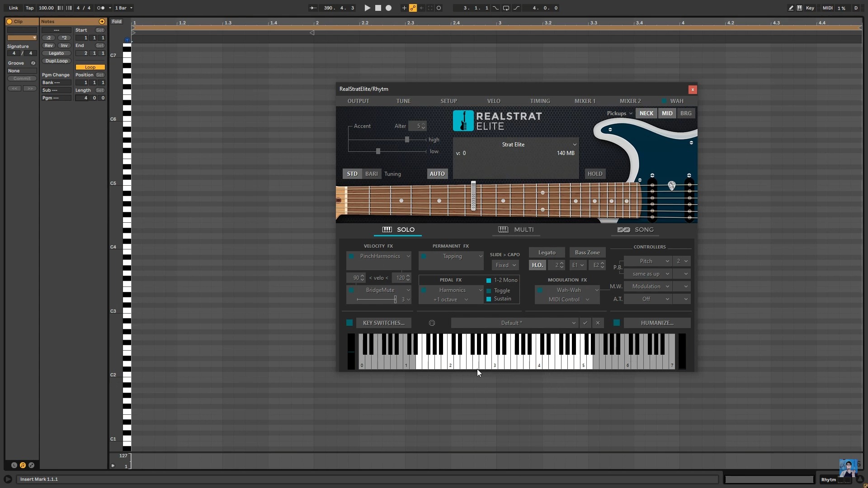Toggle the clip Loop switch

pyautogui.click(x=90, y=67)
